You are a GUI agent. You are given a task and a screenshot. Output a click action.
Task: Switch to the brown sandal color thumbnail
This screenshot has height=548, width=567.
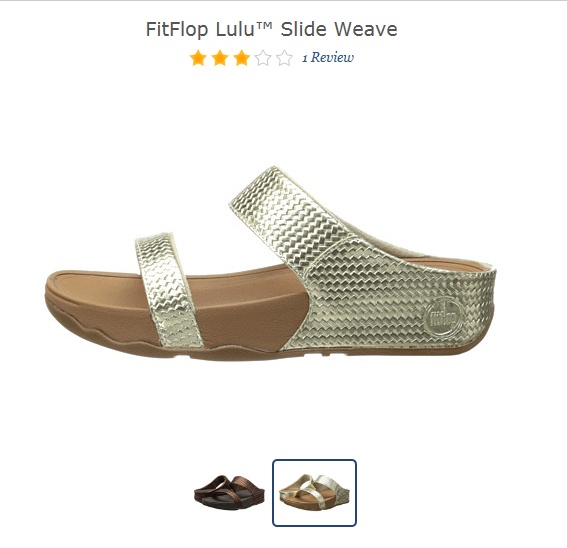point(229,492)
